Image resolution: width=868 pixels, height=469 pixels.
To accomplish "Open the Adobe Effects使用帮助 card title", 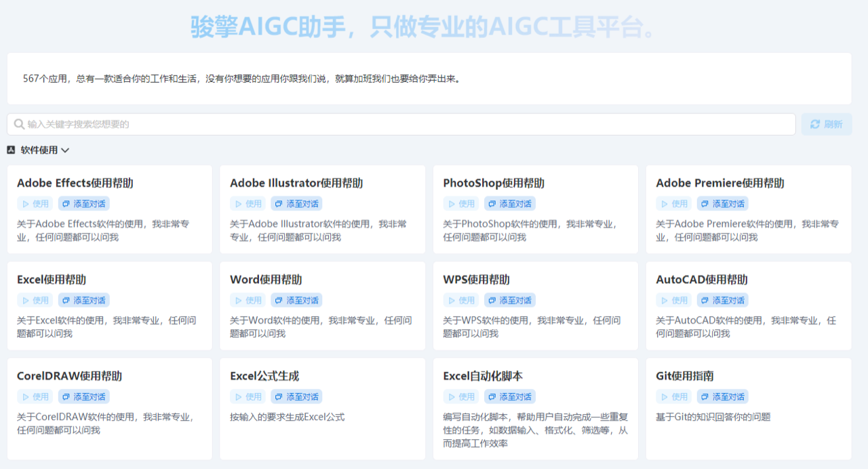I will point(75,183).
